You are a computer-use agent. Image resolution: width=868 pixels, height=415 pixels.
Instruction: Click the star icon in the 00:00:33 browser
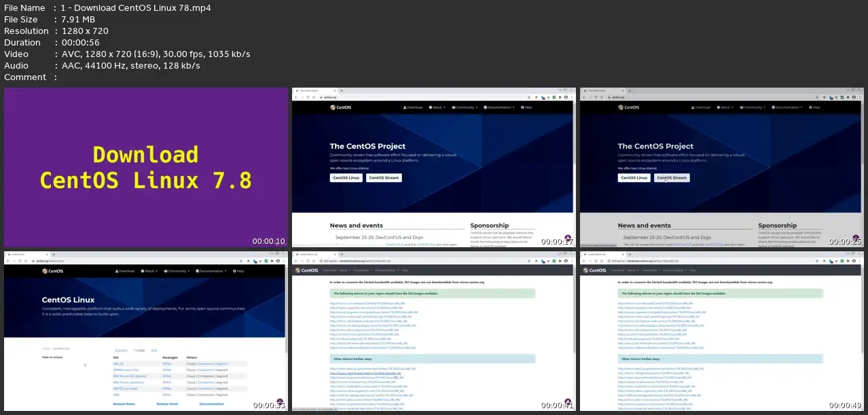[241, 261]
